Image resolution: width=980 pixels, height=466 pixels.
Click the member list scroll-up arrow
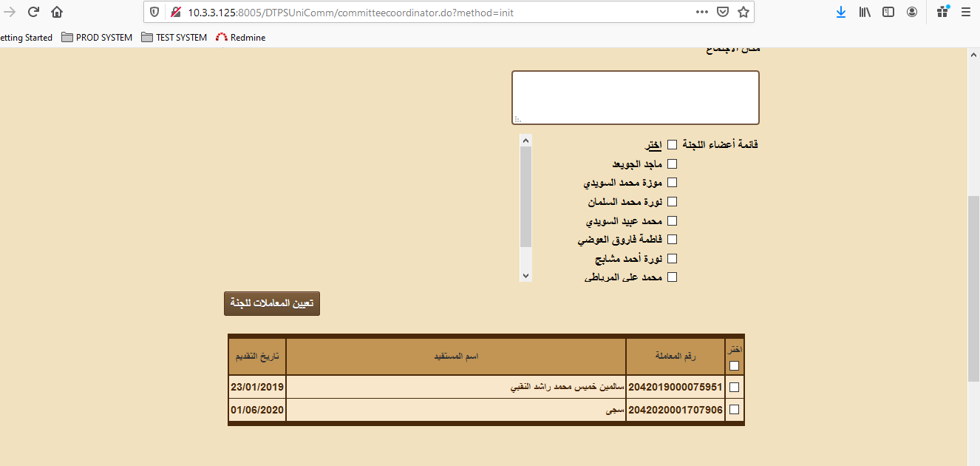pos(525,140)
